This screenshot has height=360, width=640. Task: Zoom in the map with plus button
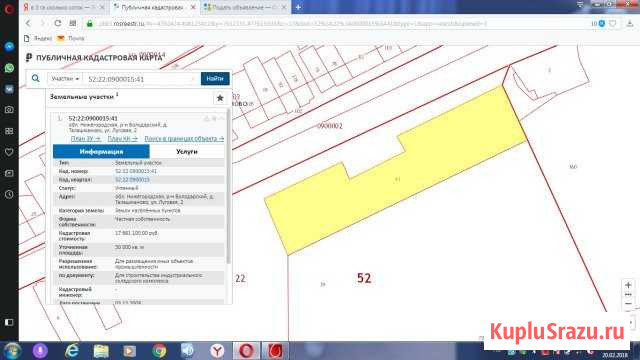pyautogui.click(x=628, y=285)
